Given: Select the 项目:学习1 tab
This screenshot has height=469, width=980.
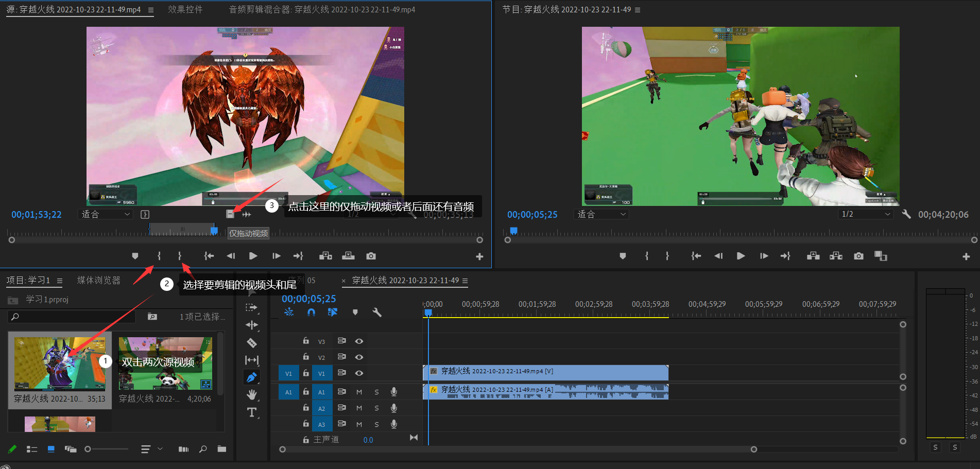Looking at the screenshot, I should (28, 280).
